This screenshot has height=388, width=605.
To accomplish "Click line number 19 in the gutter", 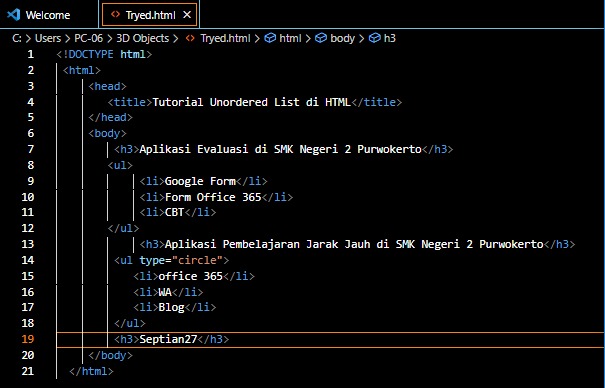I will [x=28, y=339].
